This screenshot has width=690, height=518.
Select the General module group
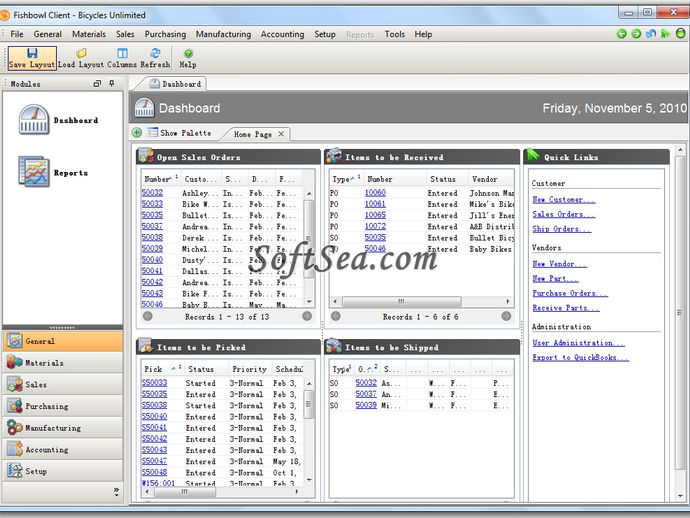coord(62,341)
